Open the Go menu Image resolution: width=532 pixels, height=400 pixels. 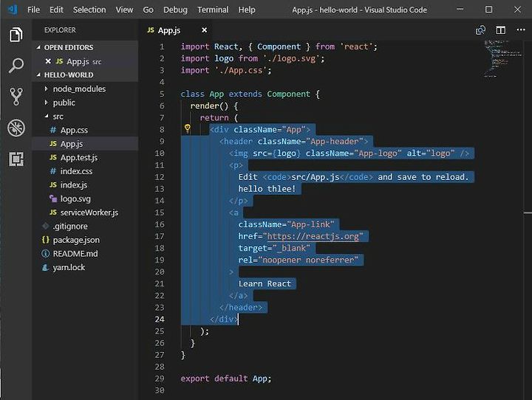tap(148, 10)
